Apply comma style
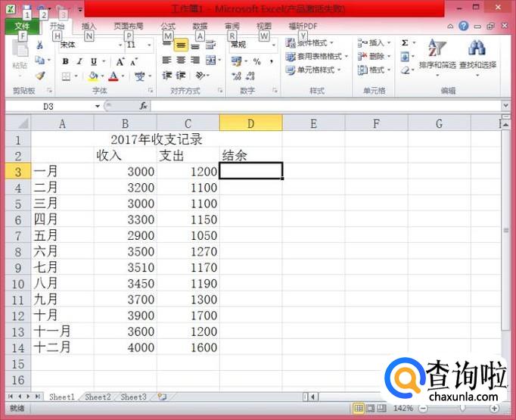 pos(272,61)
